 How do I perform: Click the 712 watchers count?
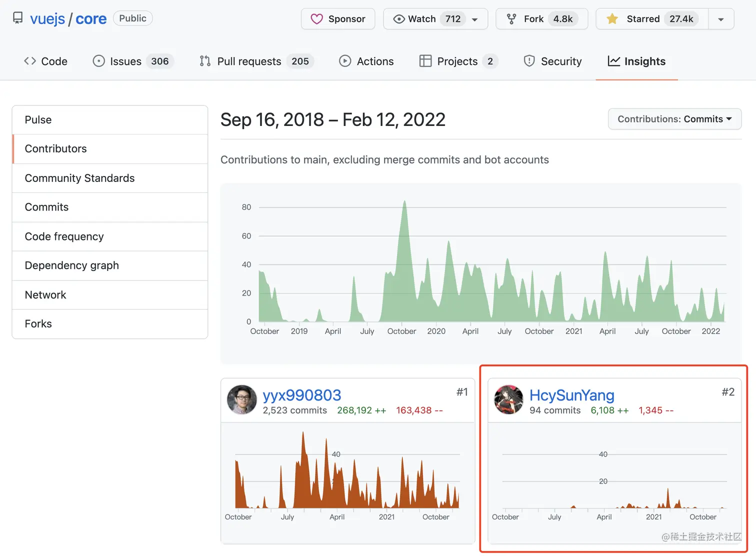pos(453,19)
